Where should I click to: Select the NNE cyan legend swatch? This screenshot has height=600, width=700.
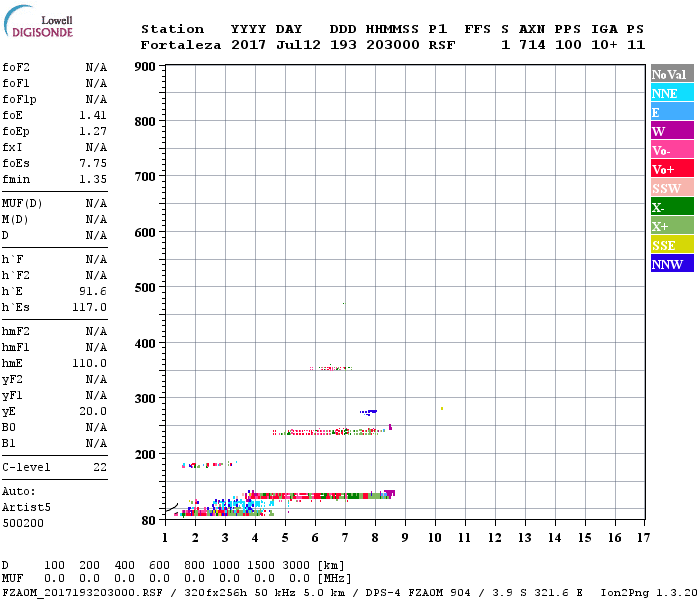(x=672, y=93)
